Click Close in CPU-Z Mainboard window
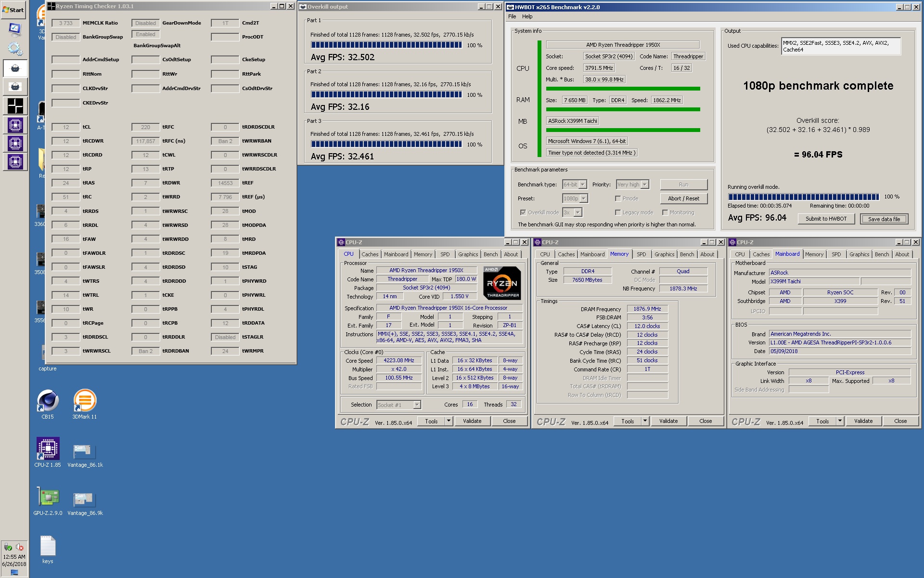The width and height of the screenshot is (924, 578). (900, 421)
